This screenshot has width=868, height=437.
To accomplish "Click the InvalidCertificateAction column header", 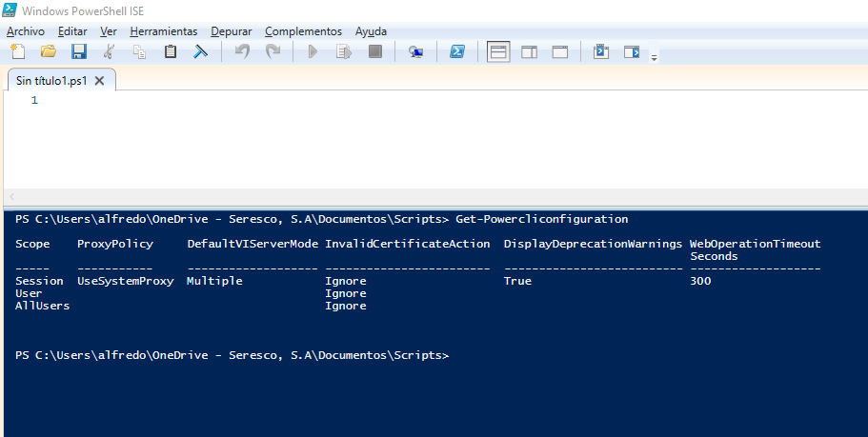I will coord(408,244).
